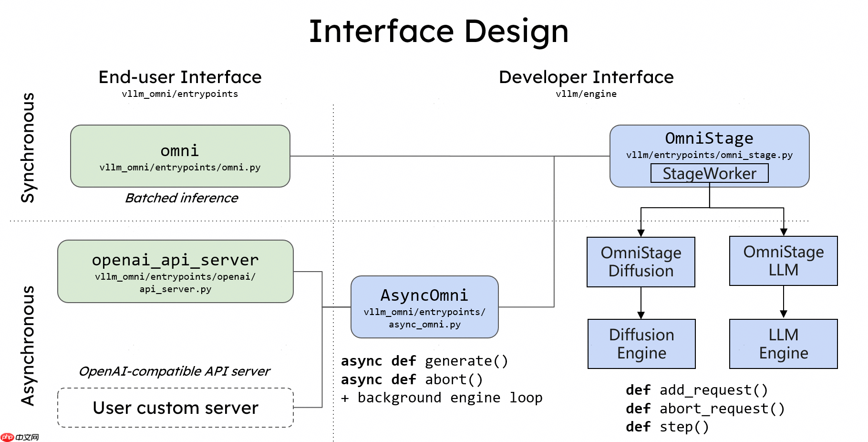Click the vertical Asynchronous label
Image resolution: width=868 pixels, height=442 pixels.
tap(28, 346)
